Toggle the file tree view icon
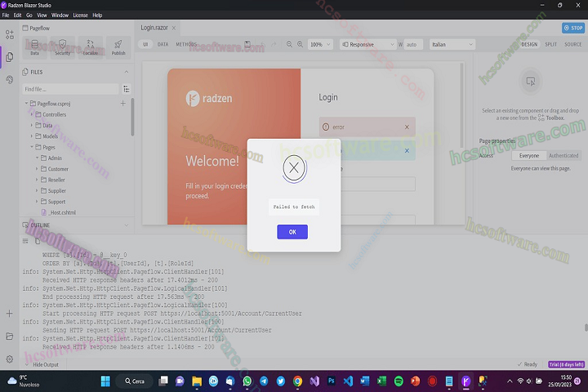Viewport: 588px width, 392px height. click(127, 89)
